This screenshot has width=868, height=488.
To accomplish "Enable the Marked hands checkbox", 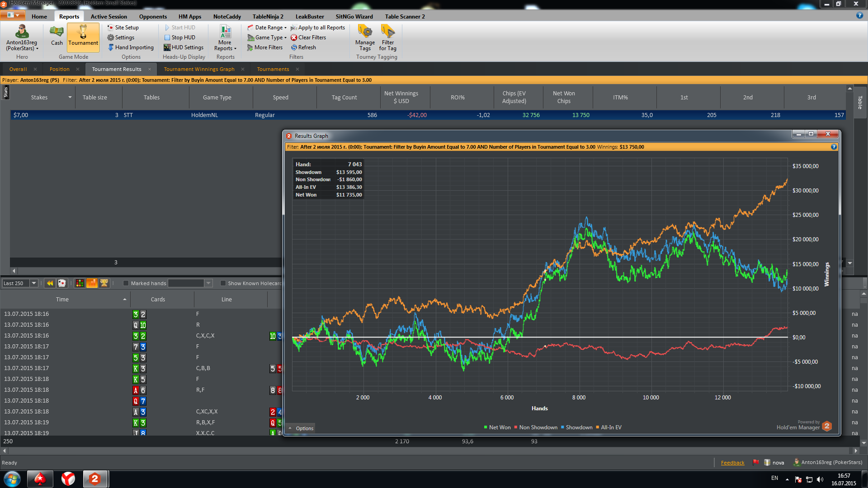I will pyautogui.click(x=126, y=283).
